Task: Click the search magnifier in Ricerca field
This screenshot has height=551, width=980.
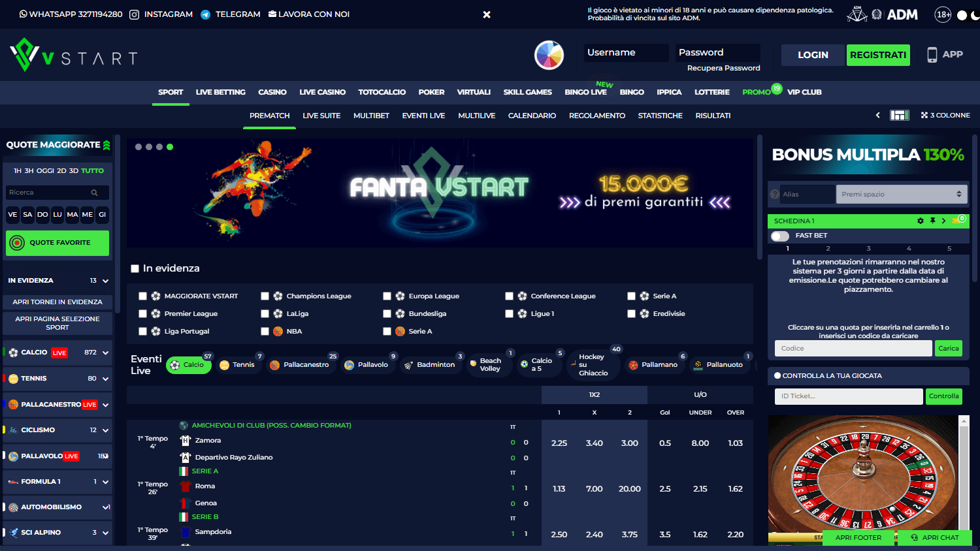Action: pos(94,193)
